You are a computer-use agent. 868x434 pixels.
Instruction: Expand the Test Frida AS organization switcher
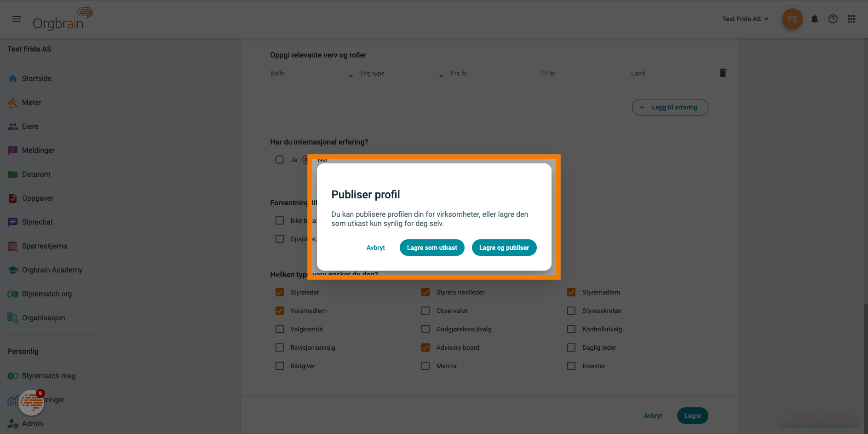[745, 19]
